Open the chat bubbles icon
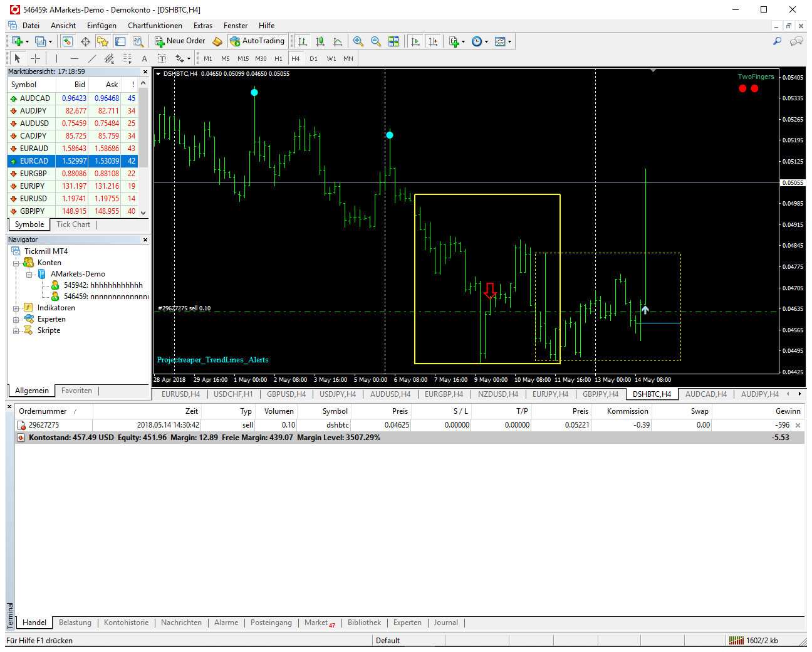 796,41
